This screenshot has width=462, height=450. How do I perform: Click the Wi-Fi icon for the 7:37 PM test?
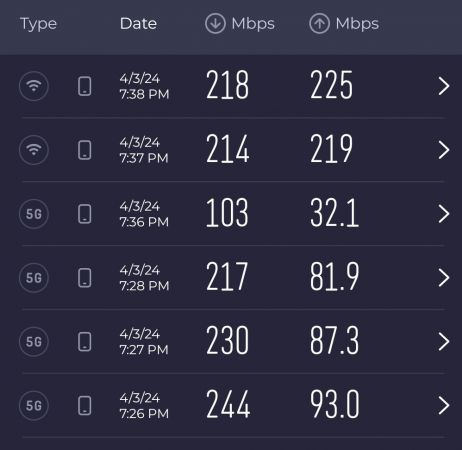point(34,150)
